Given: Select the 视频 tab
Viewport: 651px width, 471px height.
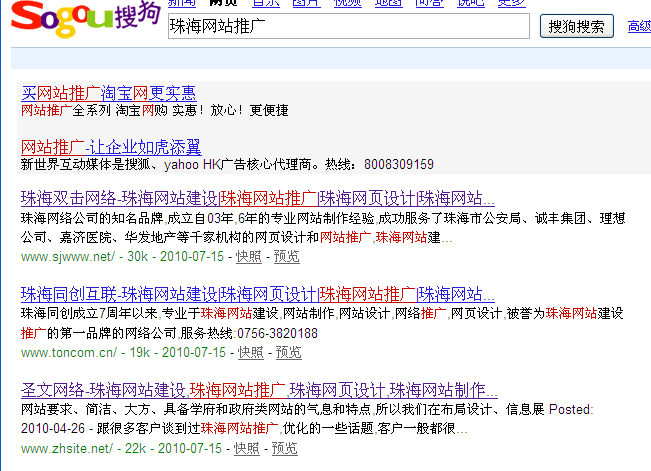Looking at the screenshot, I should (347, 4).
